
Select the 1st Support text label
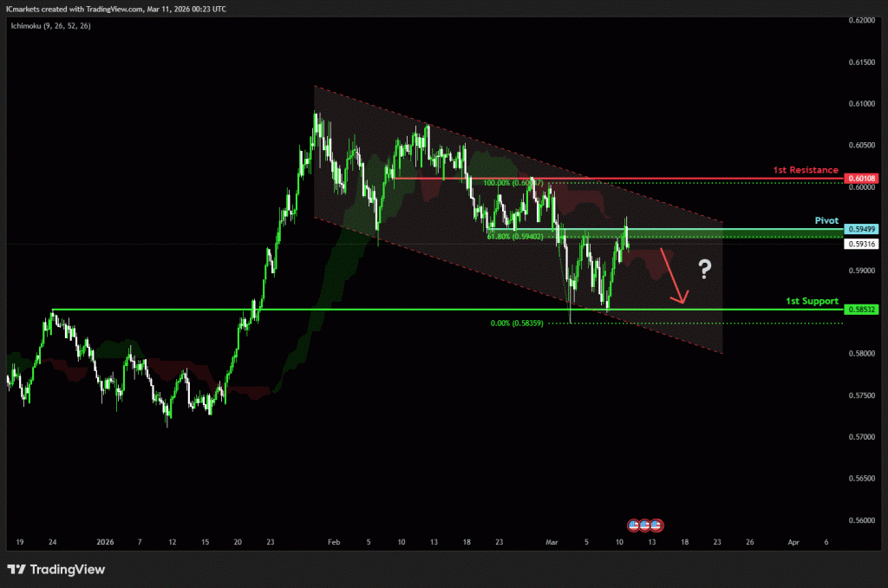coord(812,301)
